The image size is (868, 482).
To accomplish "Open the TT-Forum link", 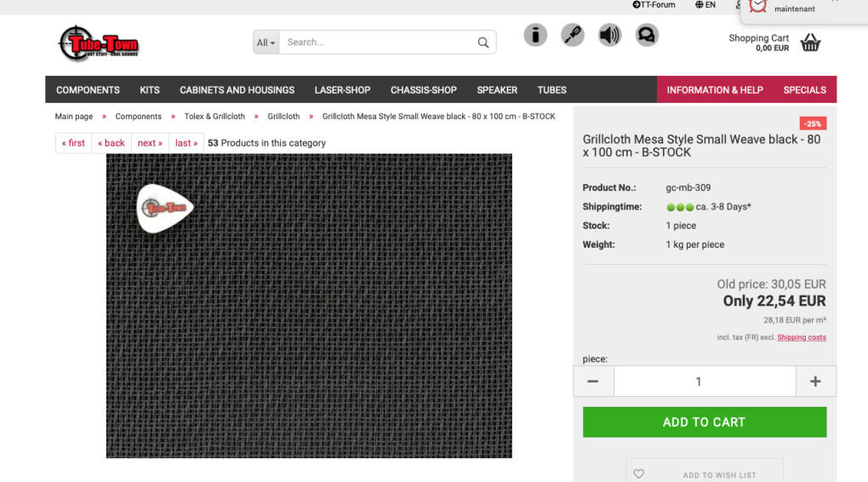I will [654, 4].
